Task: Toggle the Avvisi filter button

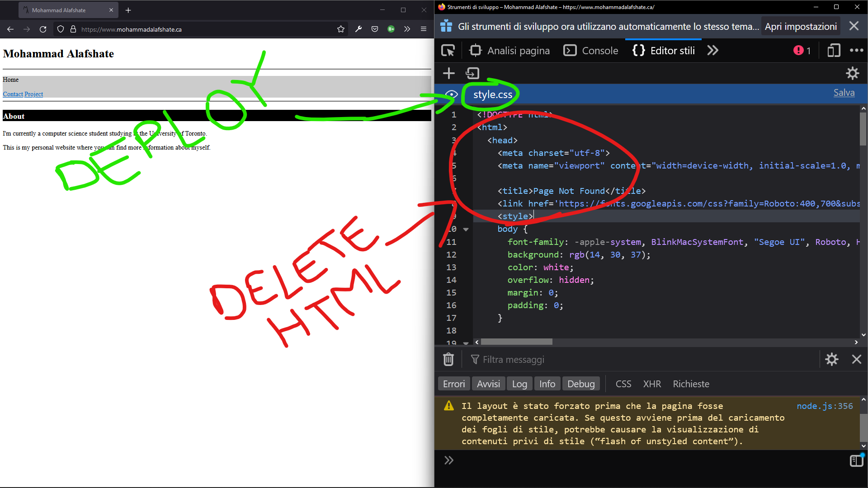Action: pos(488,384)
